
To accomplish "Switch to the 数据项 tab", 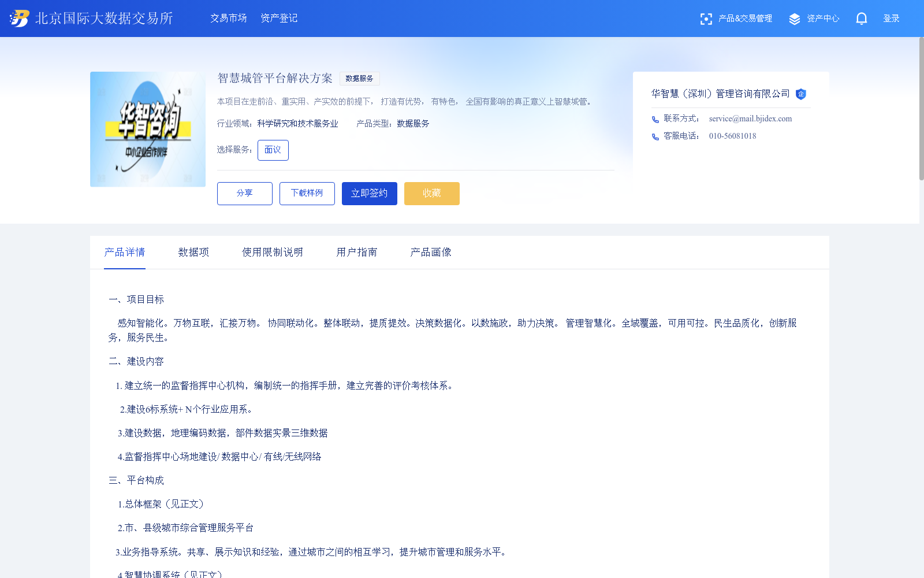I will (193, 253).
